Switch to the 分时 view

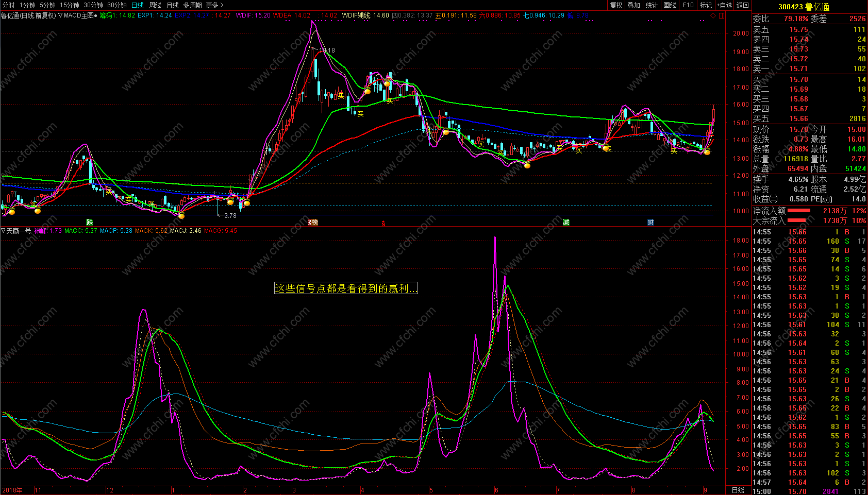8,5
